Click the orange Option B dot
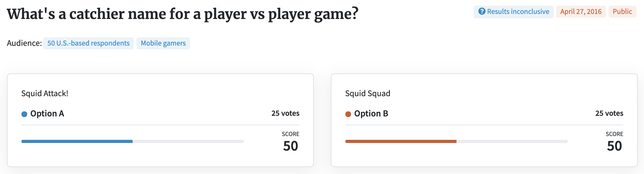The height and width of the screenshot is (174, 644). (348, 114)
